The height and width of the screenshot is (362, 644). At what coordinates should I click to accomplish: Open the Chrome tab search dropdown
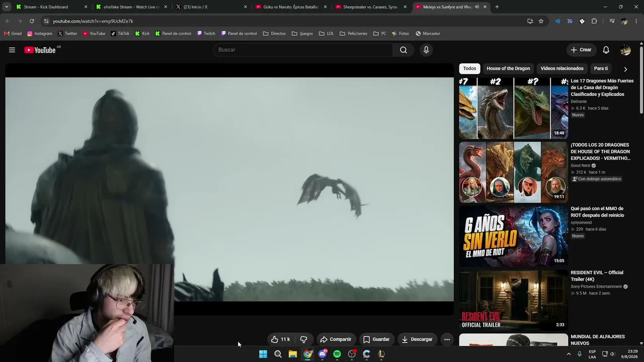point(8,7)
